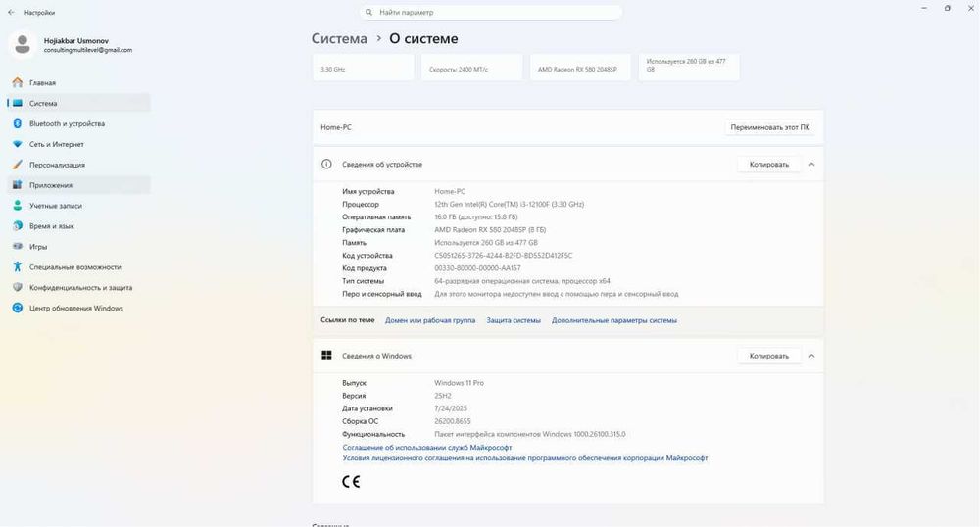Select Сеть и Интернет menu label
The width and height of the screenshot is (980, 527).
click(56, 144)
